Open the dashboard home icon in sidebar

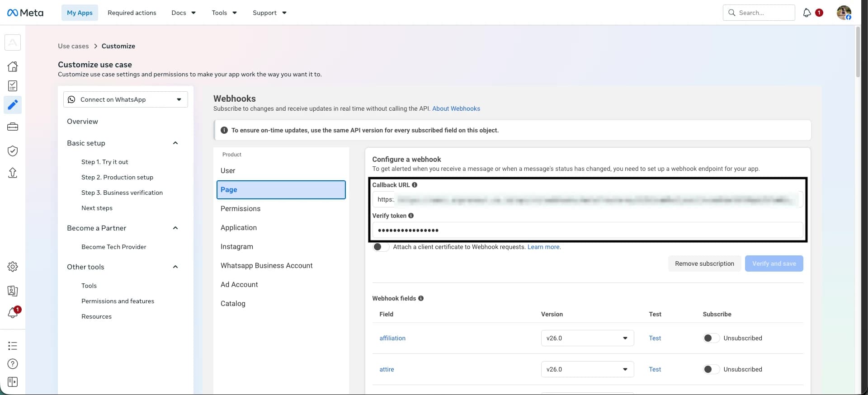click(x=13, y=66)
